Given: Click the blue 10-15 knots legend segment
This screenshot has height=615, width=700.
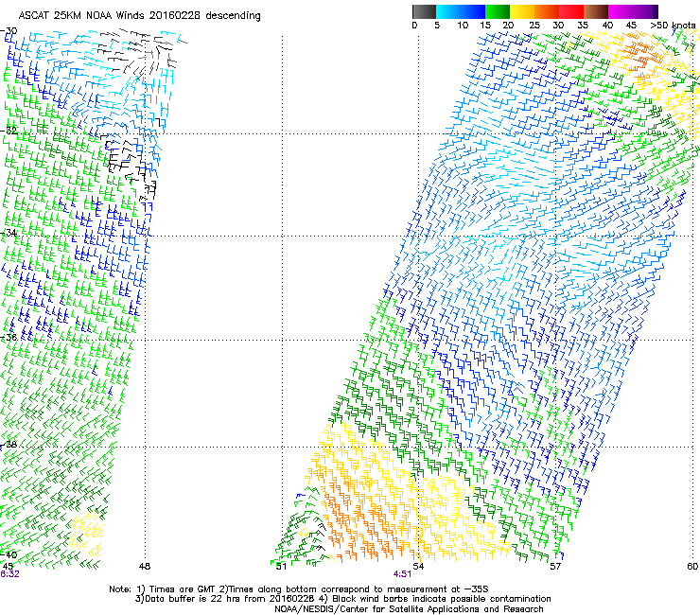Looking at the screenshot, I should click(473, 11).
